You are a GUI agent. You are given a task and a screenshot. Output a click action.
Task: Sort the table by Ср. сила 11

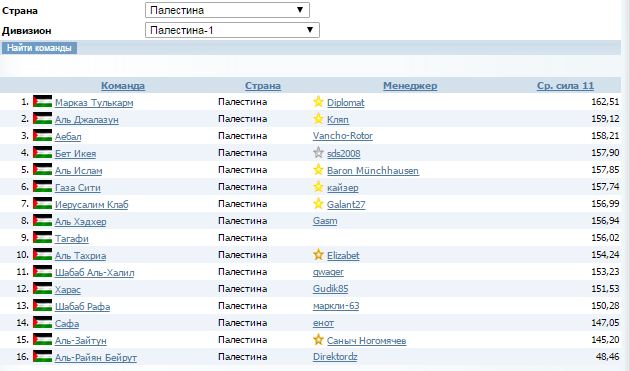click(565, 86)
